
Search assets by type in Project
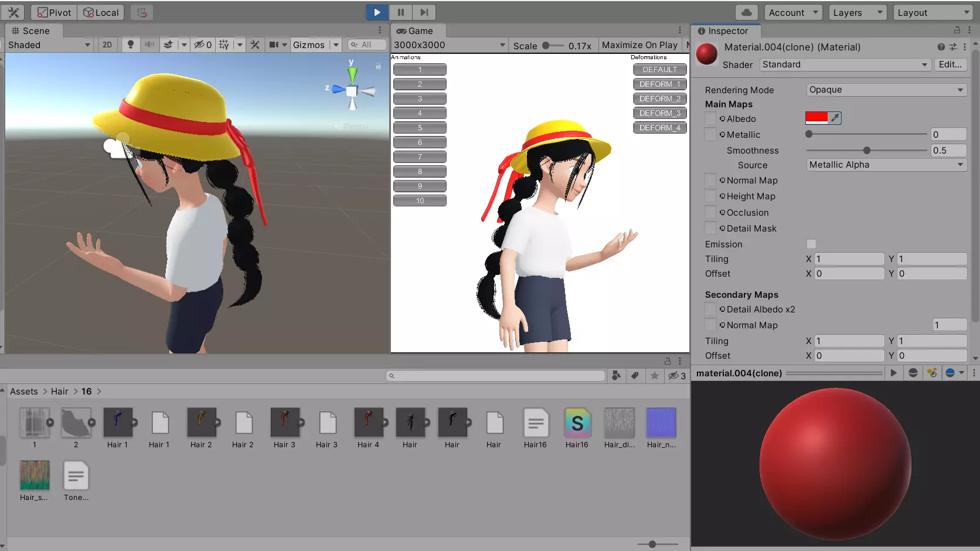tap(616, 376)
